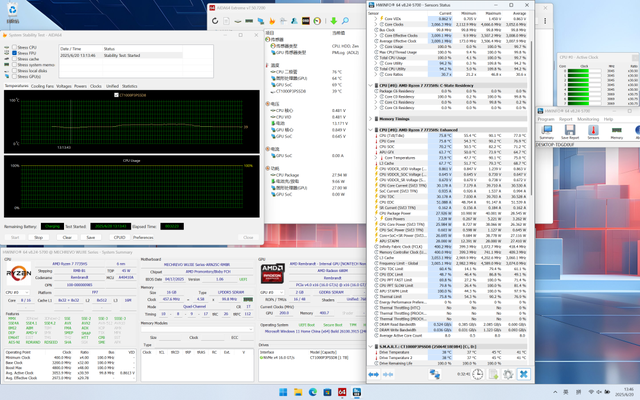Switch to the Powers tab
640x400 pixels.
80,86
